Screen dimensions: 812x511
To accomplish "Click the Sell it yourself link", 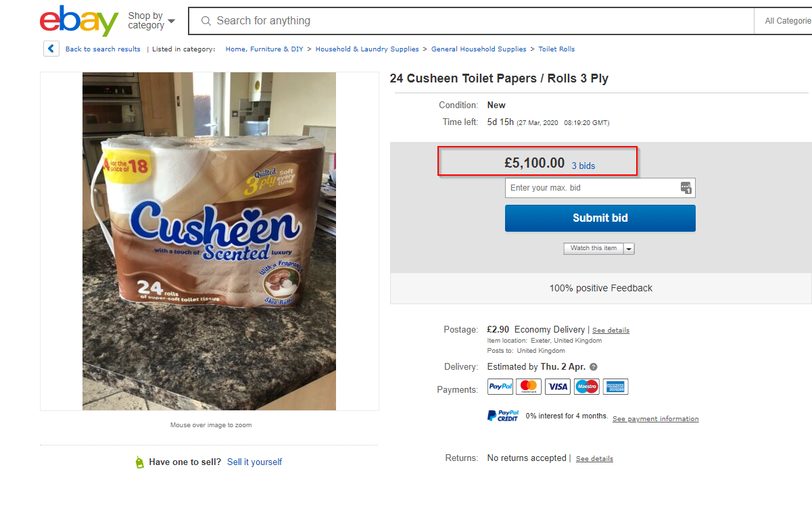I will click(254, 462).
